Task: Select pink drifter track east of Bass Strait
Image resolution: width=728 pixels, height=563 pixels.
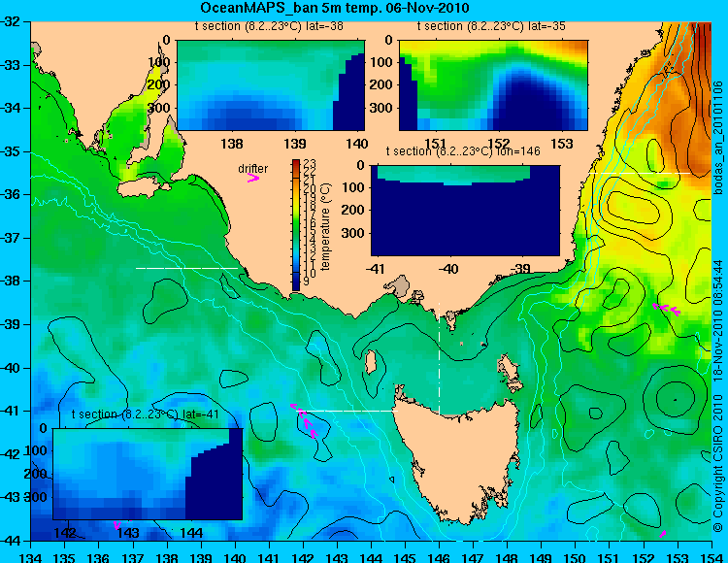Action: (666, 309)
